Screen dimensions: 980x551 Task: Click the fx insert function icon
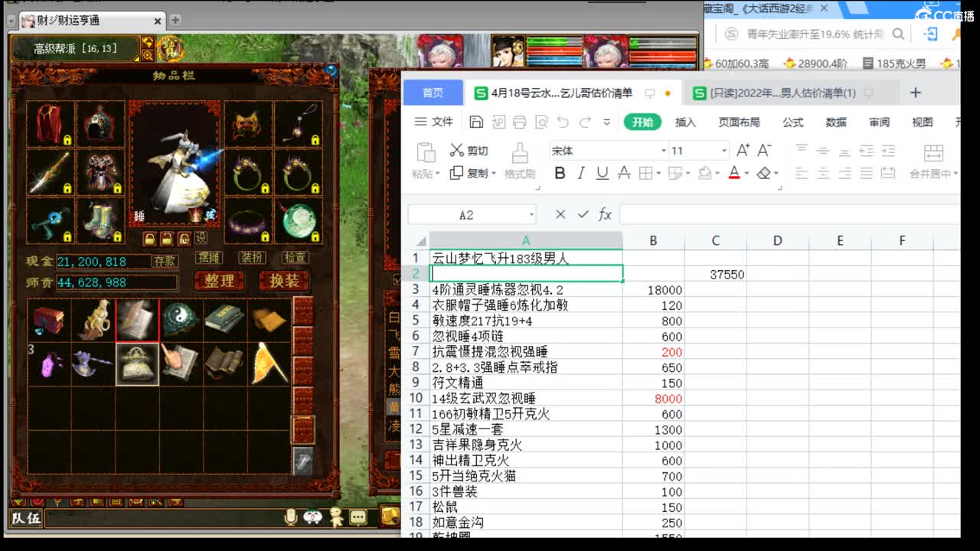(x=605, y=215)
